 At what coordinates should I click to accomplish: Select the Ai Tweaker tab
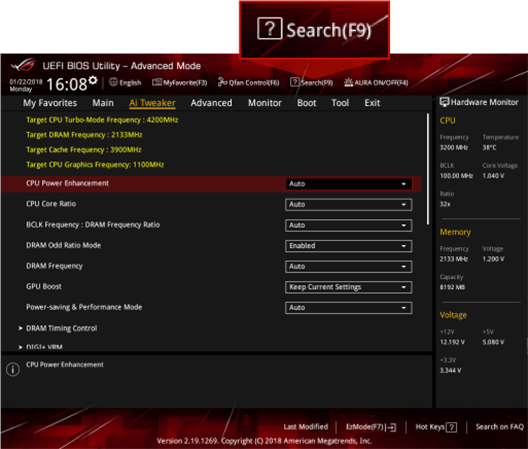point(152,103)
